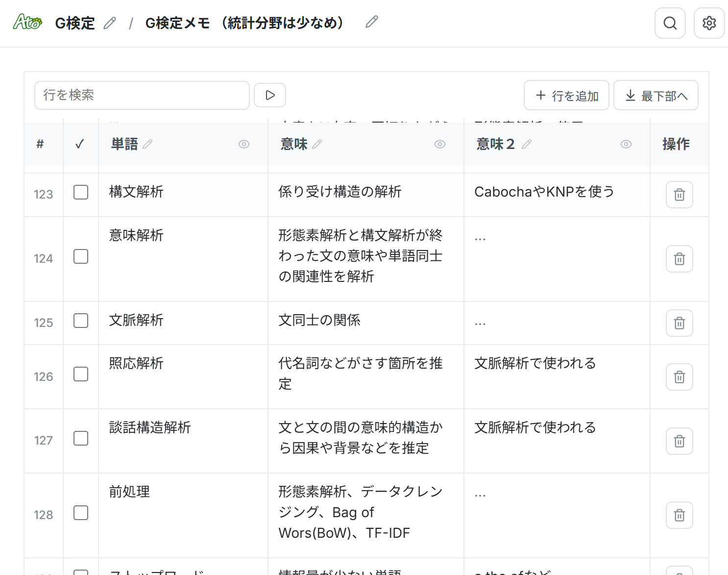Open settings gear icon
This screenshot has width=728, height=575.
[x=709, y=23]
